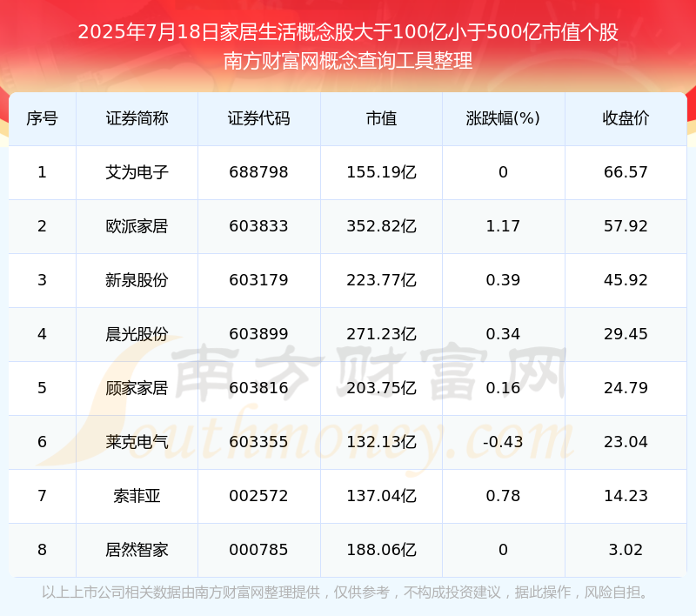Viewport: 696px width, 616px height.
Task: Click zero change value in 居然智家 row
Action: (503, 550)
